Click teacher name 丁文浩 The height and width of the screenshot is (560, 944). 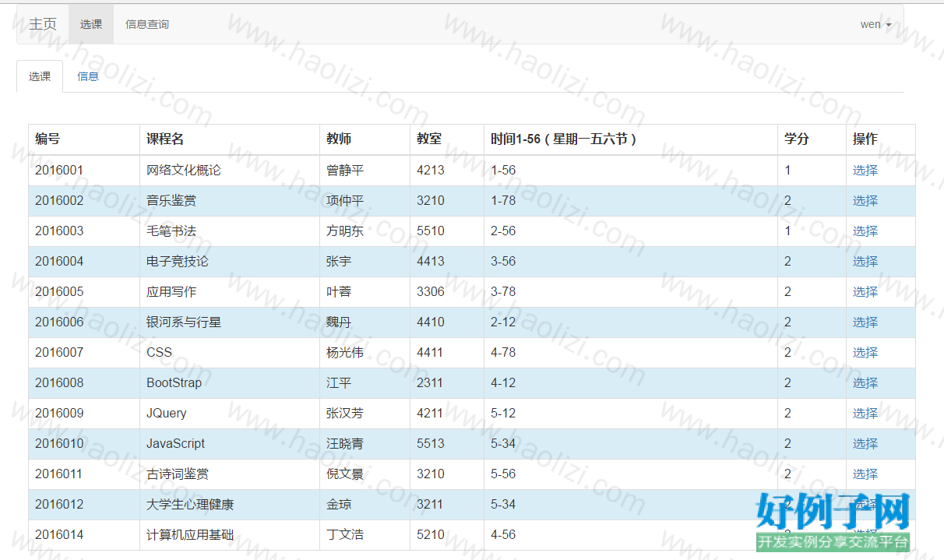(345, 534)
